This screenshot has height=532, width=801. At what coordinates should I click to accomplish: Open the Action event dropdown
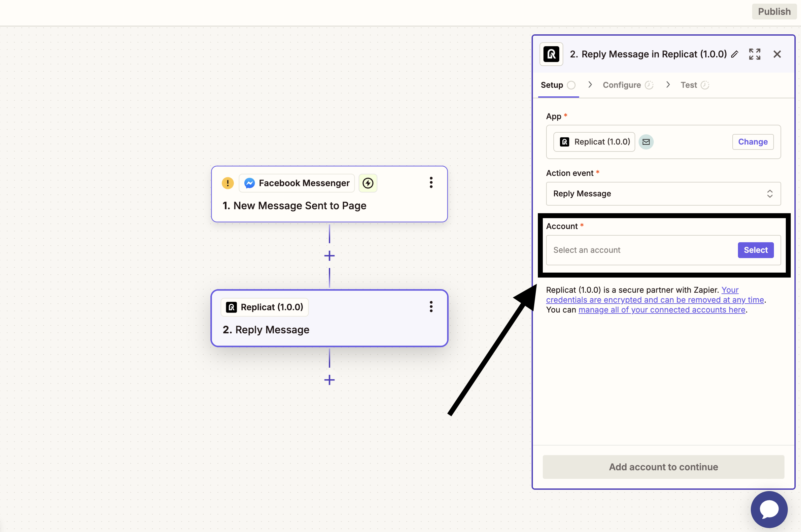pos(663,194)
